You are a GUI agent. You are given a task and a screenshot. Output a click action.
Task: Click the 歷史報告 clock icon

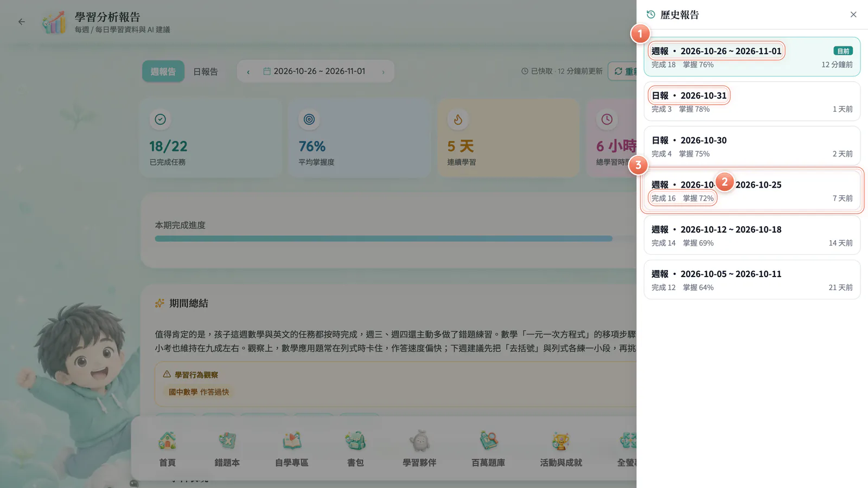point(651,15)
